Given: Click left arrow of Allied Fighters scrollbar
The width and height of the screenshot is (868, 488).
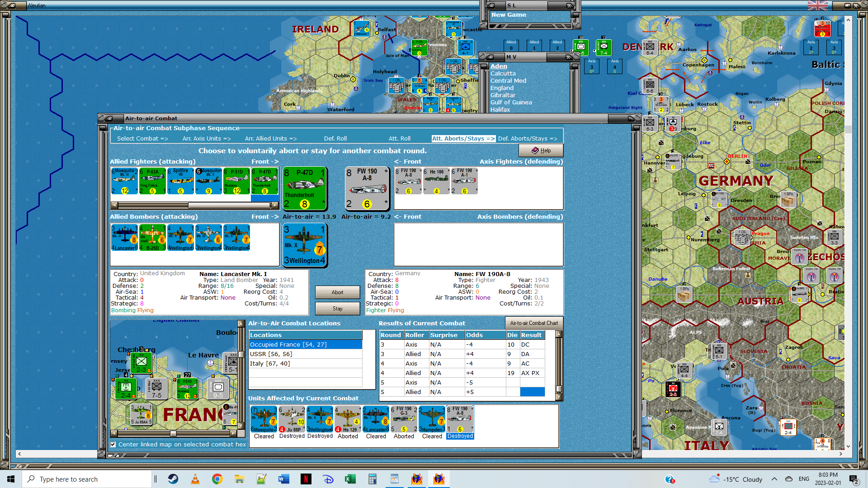Looking at the screenshot, I should tap(114, 205).
